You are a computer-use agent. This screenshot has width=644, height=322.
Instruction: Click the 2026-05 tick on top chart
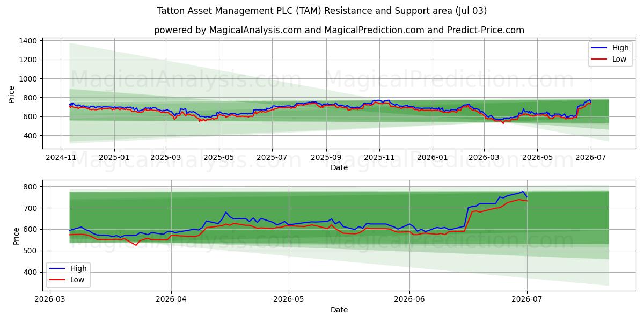coord(537,158)
